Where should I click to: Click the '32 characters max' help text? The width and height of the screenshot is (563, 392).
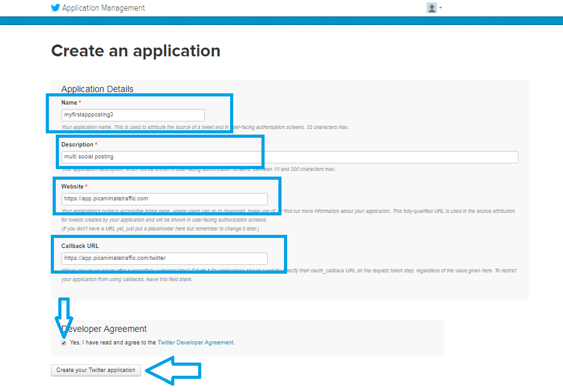[x=327, y=127]
